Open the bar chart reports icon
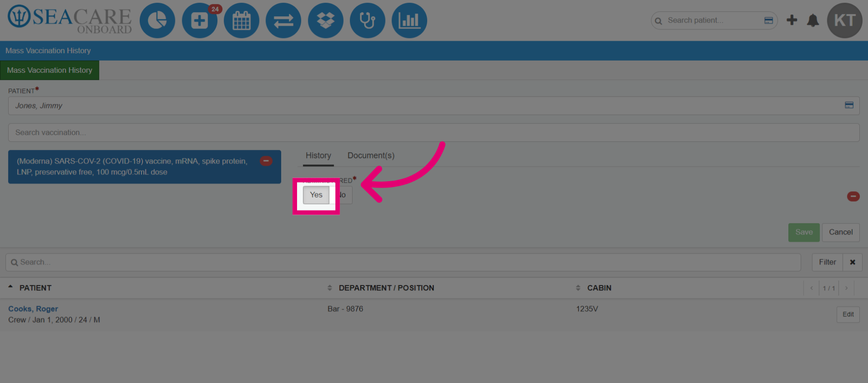868x383 pixels. tap(409, 20)
